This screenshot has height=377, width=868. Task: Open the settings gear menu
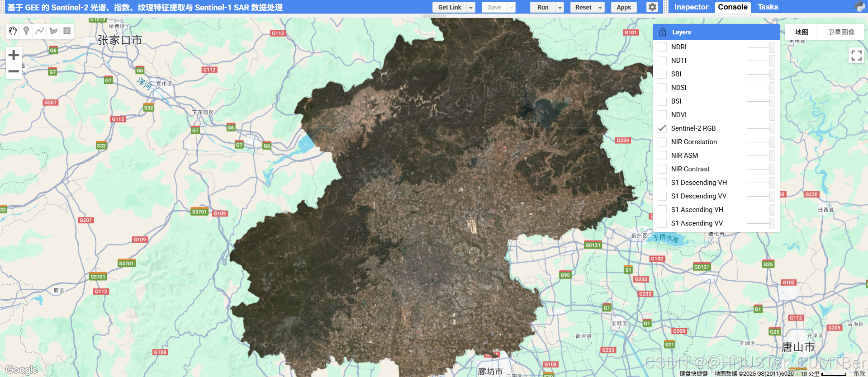click(x=652, y=7)
